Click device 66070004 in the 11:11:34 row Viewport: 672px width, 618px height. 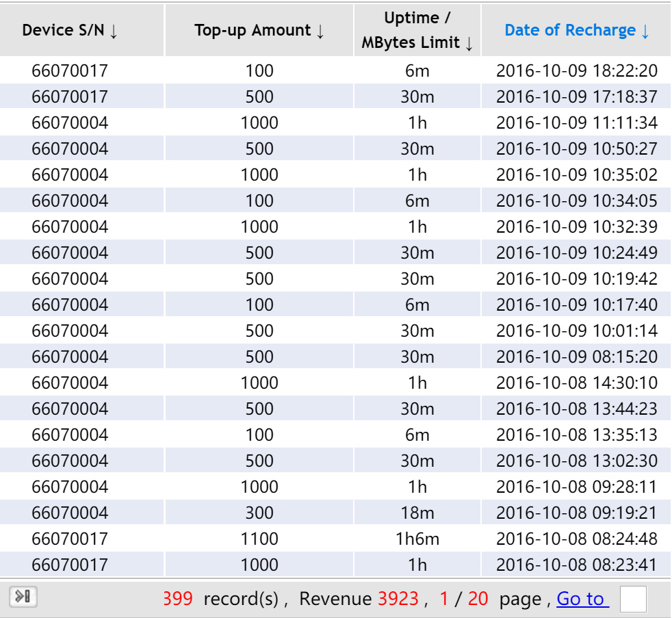pyautogui.click(x=69, y=123)
